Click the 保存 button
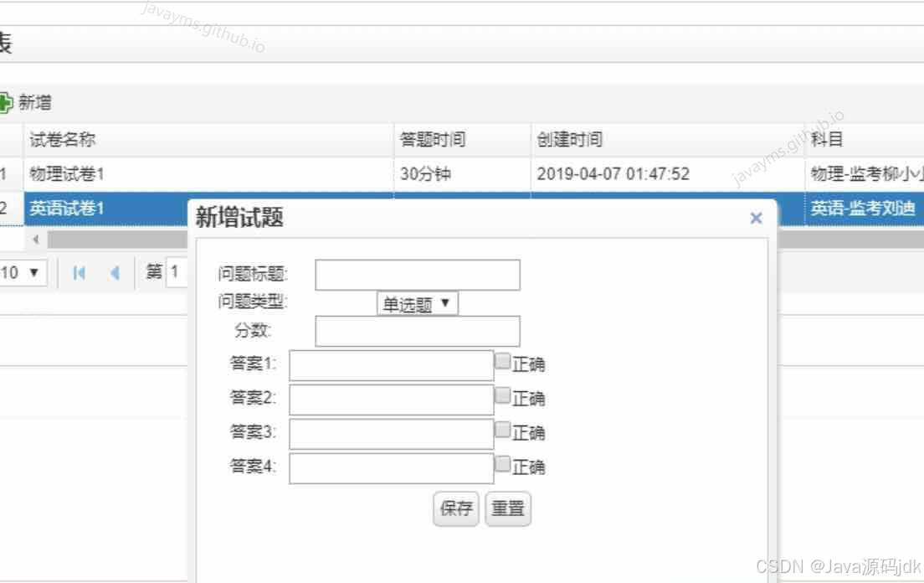 455,508
